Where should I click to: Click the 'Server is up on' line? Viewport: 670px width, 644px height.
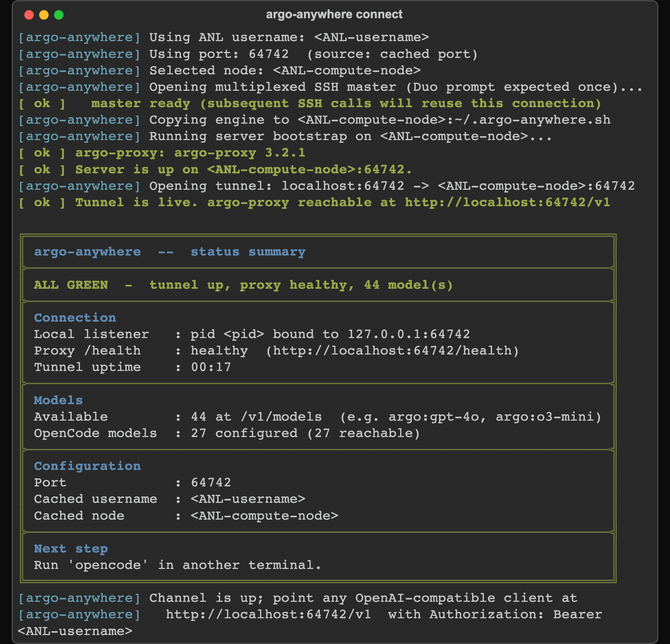[x=215, y=169]
